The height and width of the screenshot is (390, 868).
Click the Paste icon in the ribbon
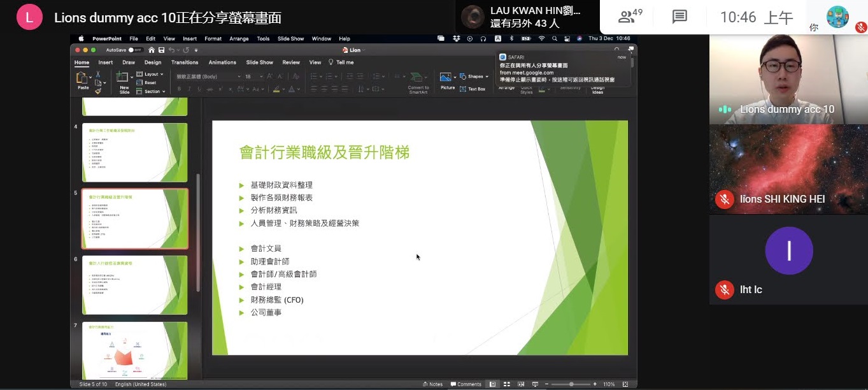82,78
